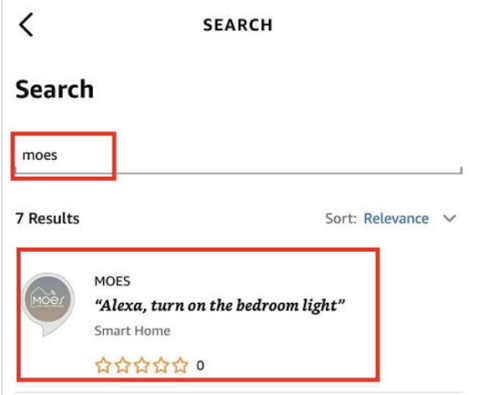Click the second rating star
The width and height of the screenshot is (480, 395).
pos(123,365)
